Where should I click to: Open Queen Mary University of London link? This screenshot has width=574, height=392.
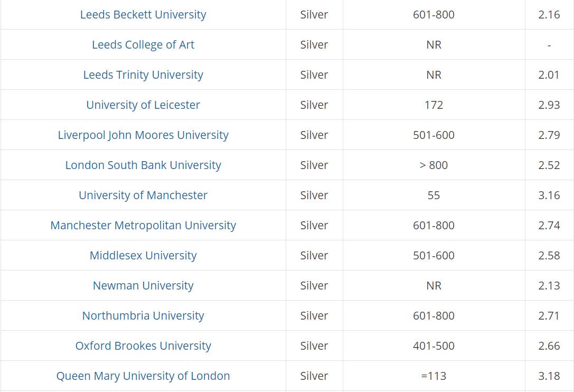click(x=143, y=376)
